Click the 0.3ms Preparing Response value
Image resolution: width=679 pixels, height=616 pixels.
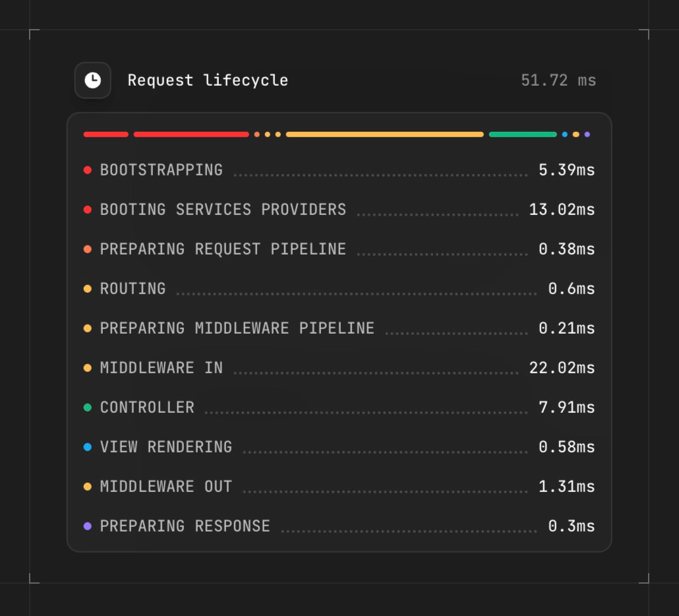pos(571,526)
